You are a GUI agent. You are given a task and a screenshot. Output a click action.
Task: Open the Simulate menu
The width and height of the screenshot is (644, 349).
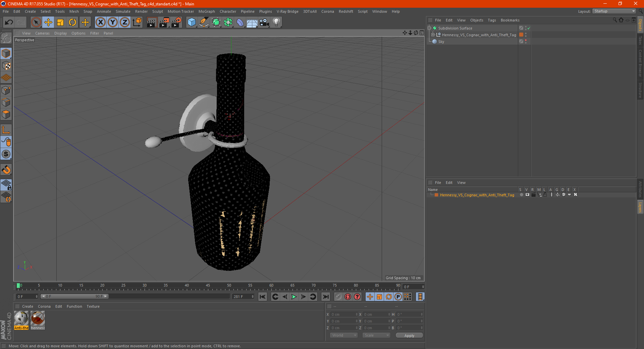pyautogui.click(x=123, y=11)
